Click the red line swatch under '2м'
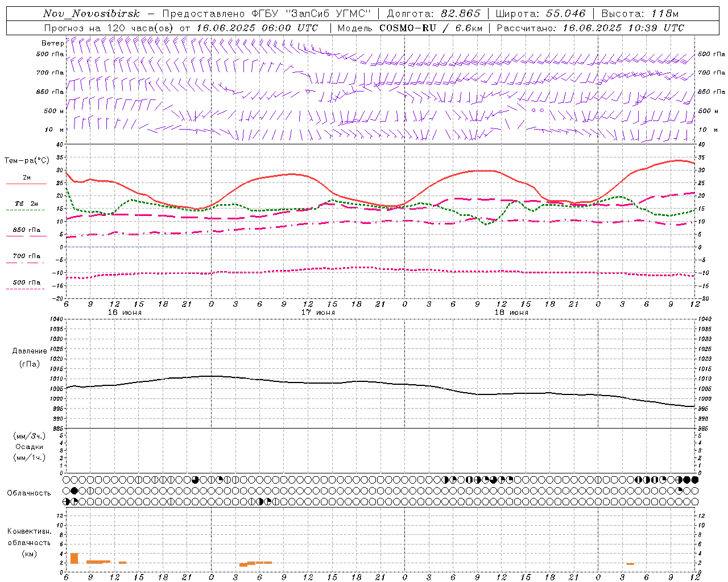 point(26,184)
